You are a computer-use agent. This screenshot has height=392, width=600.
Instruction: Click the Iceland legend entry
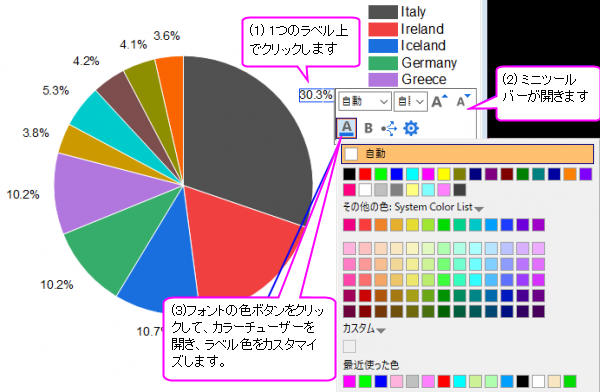pyautogui.click(x=407, y=46)
